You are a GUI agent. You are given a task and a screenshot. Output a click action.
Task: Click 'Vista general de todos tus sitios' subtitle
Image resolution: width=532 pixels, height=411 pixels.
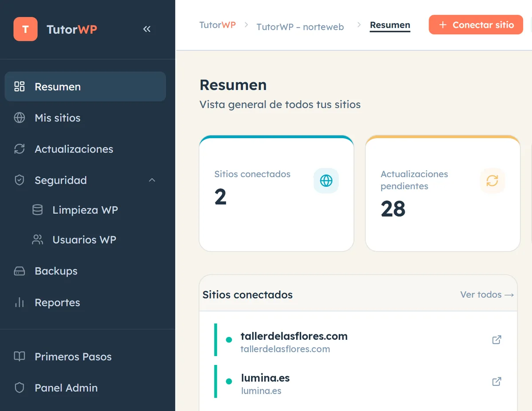pyautogui.click(x=280, y=105)
